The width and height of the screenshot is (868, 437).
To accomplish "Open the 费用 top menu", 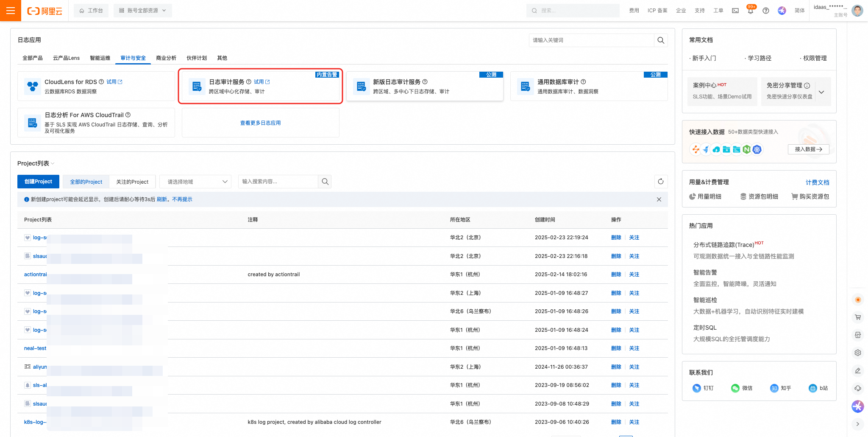I will [x=634, y=11].
